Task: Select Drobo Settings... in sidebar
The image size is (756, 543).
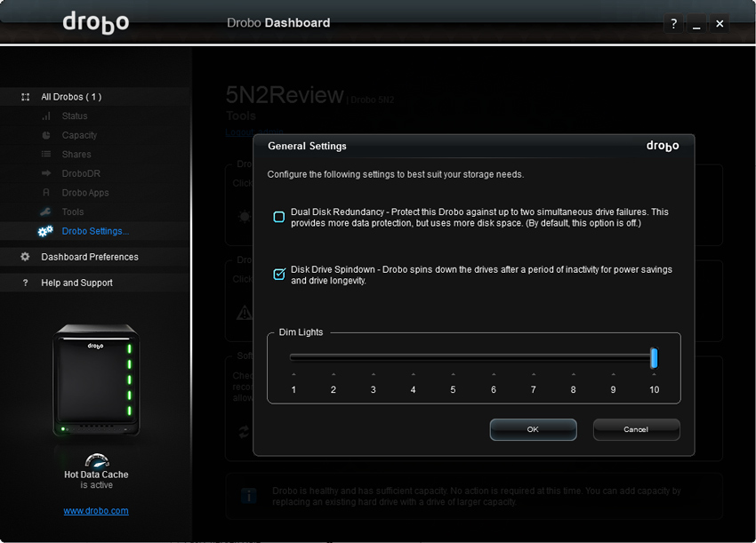Action: [95, 231]
